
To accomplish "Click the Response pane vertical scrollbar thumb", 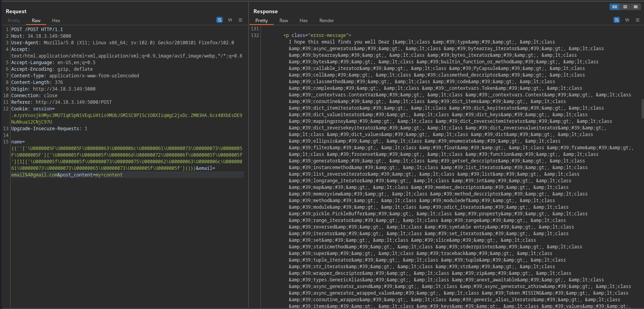I will click(x=642, y=109).
